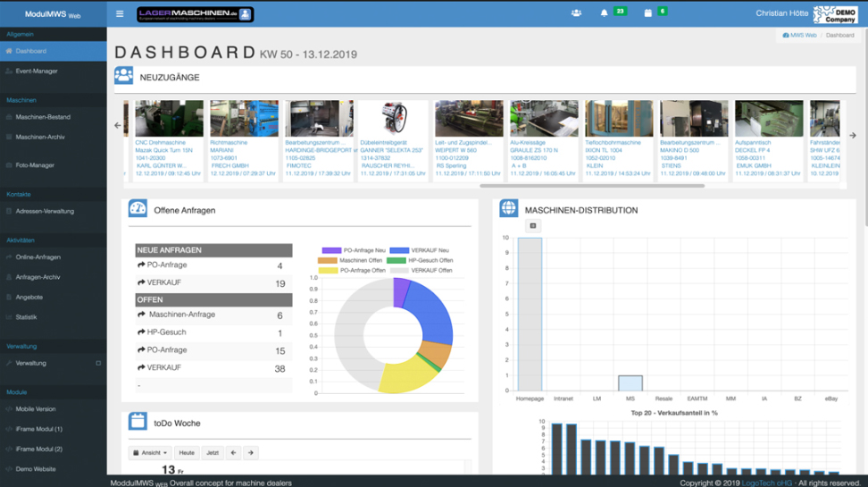This screenshot has height=487, width=868.
Task: Go to previous week in toDo Woche
Action: point(233,453)
